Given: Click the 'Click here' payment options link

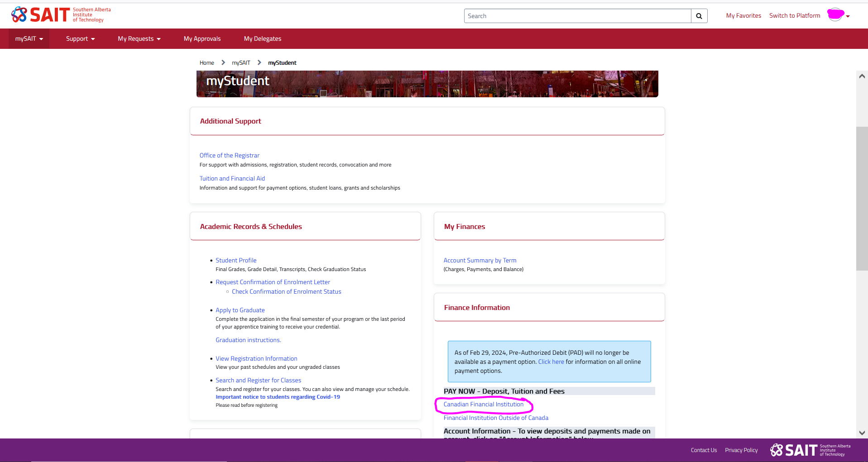Looking at the screenshot, I should tap(551, 362).
